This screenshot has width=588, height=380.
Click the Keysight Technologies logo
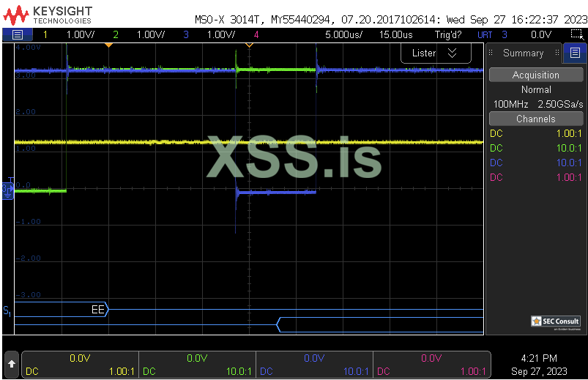pos(48,15)
